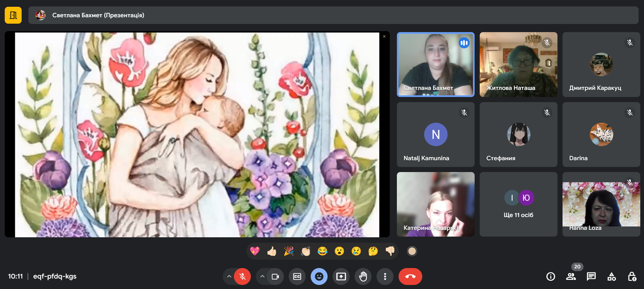Toggle the camera on or off
This screenshot has height=289, width=644.
click(x=276, y=276)
